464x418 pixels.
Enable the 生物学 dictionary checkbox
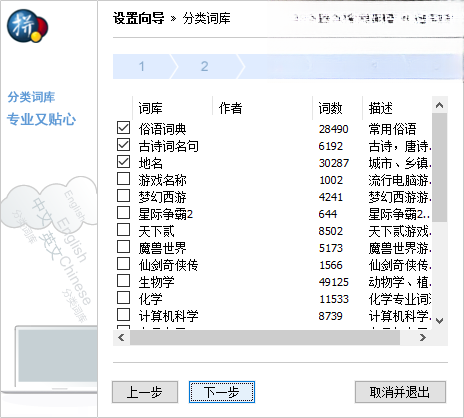(x=123, y=281)
